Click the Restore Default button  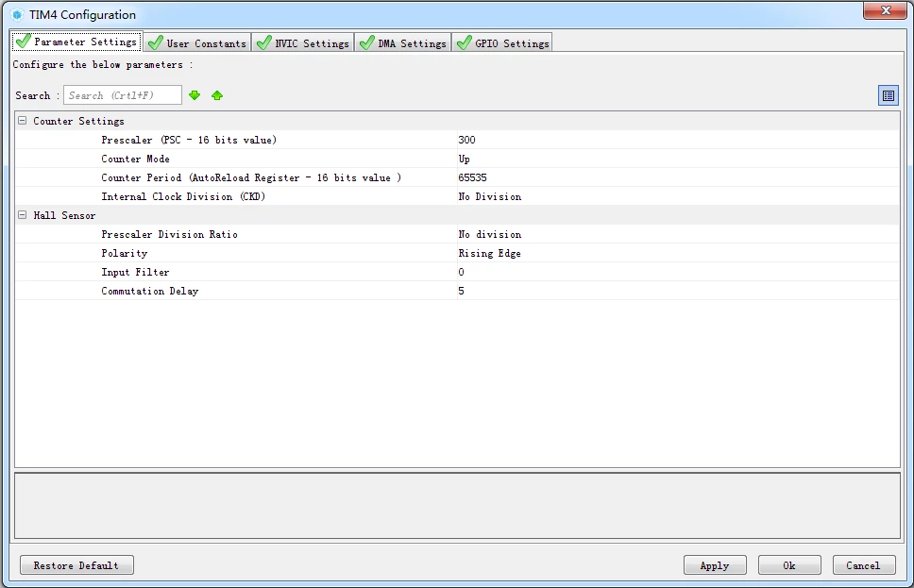point(76,565)
